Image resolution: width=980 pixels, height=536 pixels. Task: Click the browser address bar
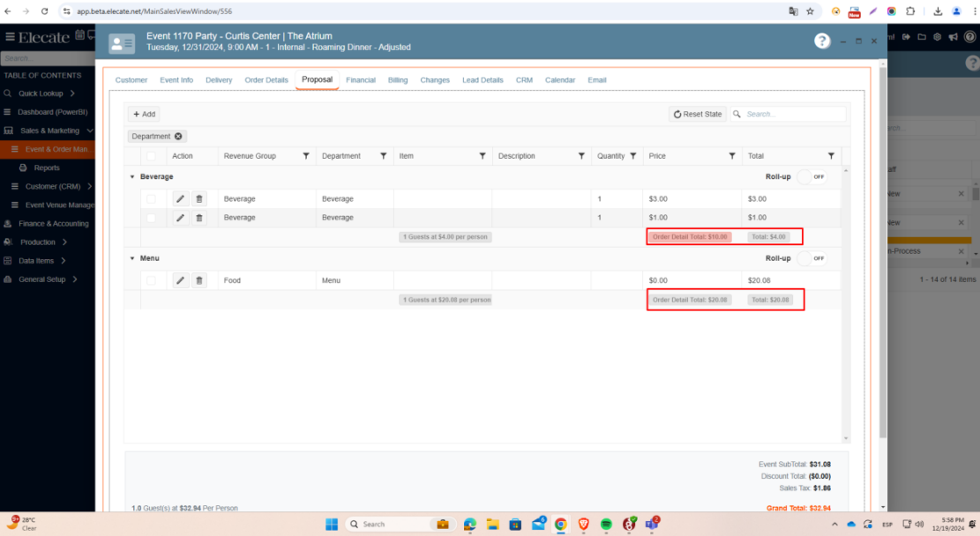click(x=425, y=11)
